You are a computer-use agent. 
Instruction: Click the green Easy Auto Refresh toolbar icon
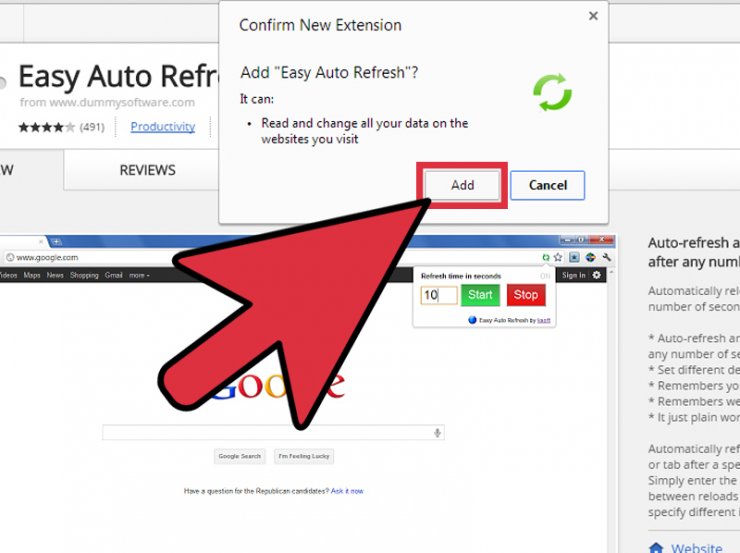pos(546,257)
